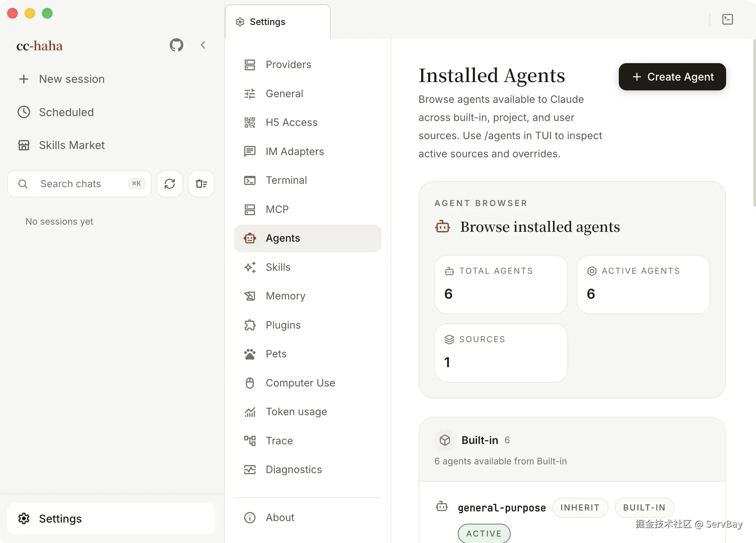Click the 'AGENT BROWSER' label
756x543 pixels.
481,203
